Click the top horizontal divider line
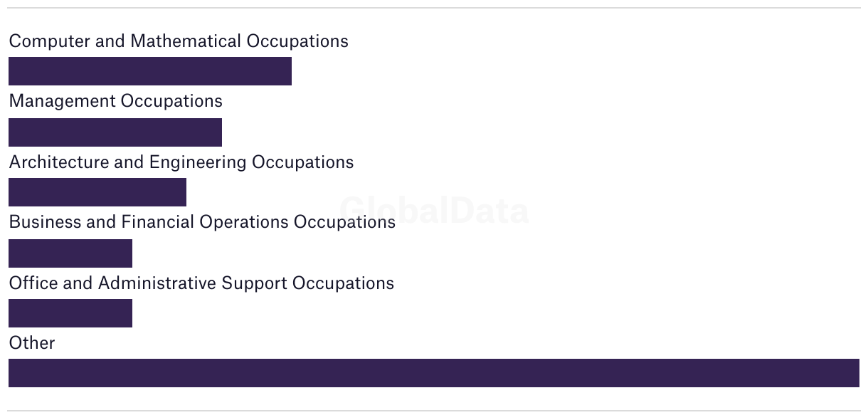This screenshot has height=420, width=868. (434, 8)
